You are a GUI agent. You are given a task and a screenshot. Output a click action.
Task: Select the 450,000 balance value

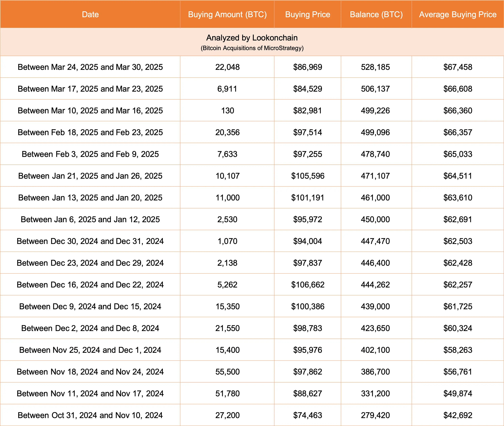376,219
